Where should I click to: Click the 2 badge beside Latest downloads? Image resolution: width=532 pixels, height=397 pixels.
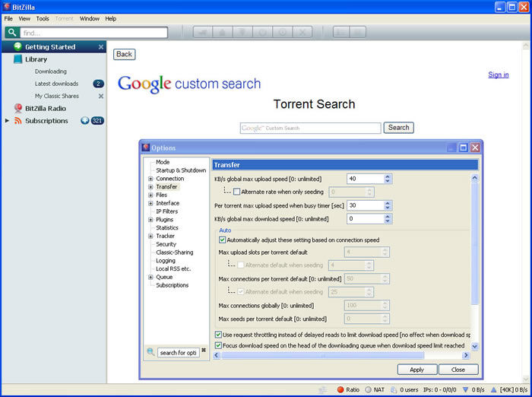[x=98, y=84]
